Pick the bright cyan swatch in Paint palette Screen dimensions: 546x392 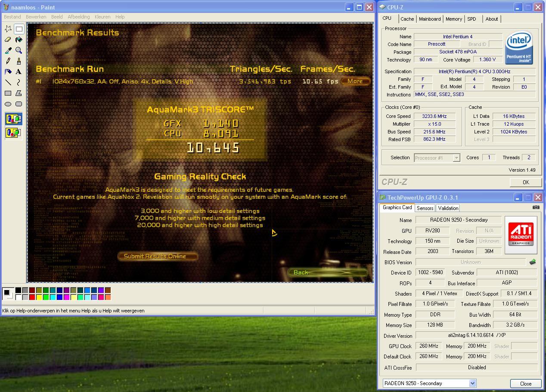[x=53, y=297]
